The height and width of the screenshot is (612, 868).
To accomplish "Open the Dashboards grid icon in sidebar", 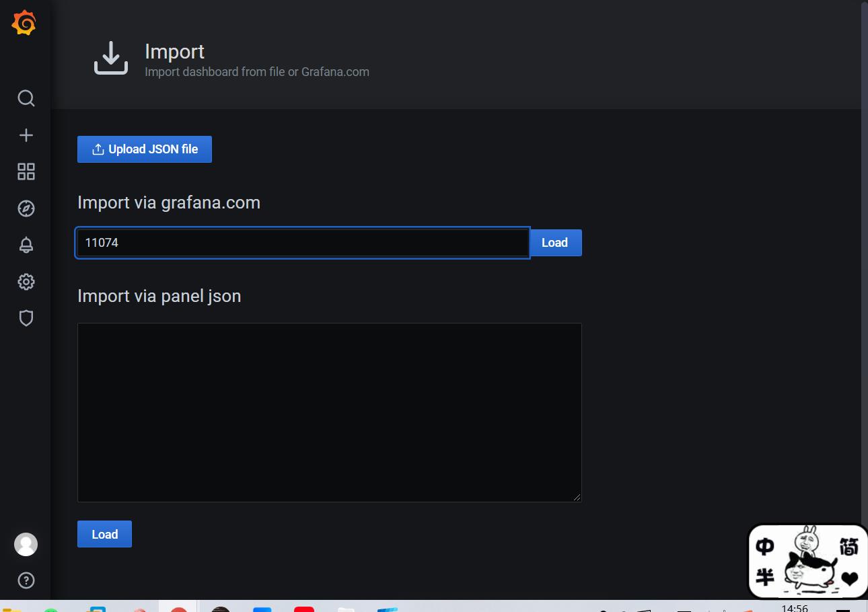I will click(26, 171).
